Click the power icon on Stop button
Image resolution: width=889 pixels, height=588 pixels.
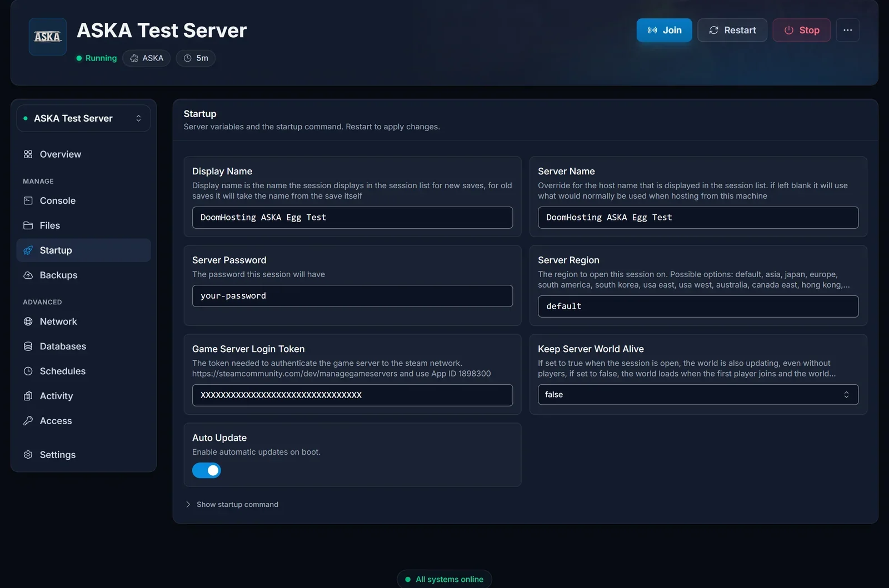point(788,30)
